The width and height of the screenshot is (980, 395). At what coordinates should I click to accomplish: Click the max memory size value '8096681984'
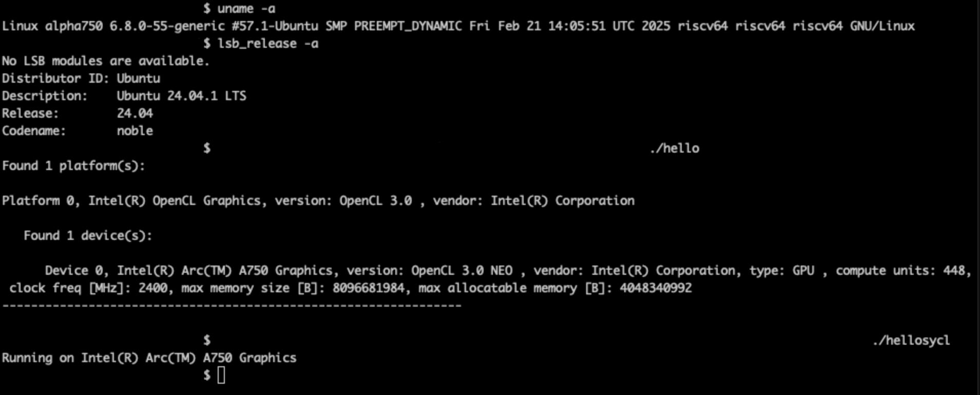[368, 288]
